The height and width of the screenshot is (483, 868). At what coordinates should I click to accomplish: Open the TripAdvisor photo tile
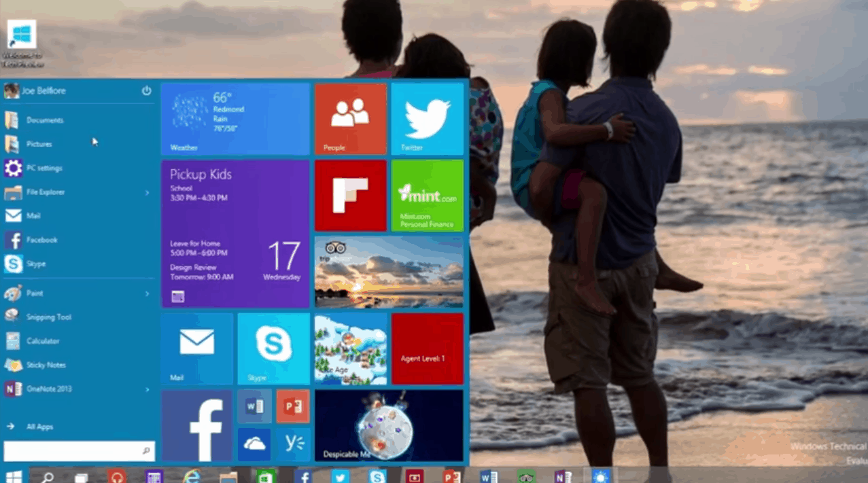[389, 272]
